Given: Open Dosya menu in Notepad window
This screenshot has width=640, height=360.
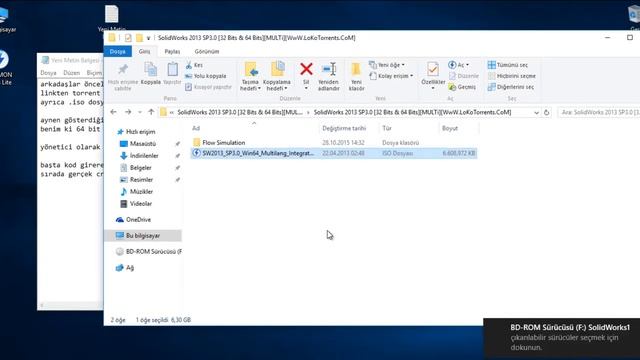Looking at the screenshot, I should pos(48,73).
